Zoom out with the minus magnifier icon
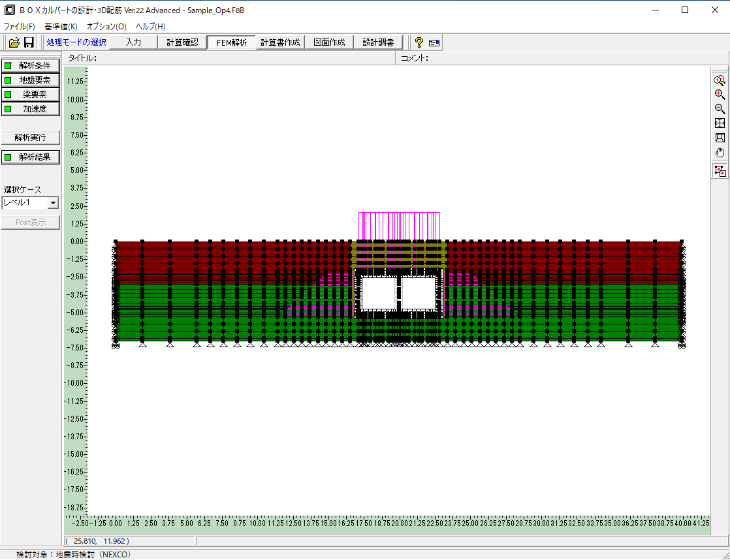This screenshot has height=560, width=730. [720, 109]
